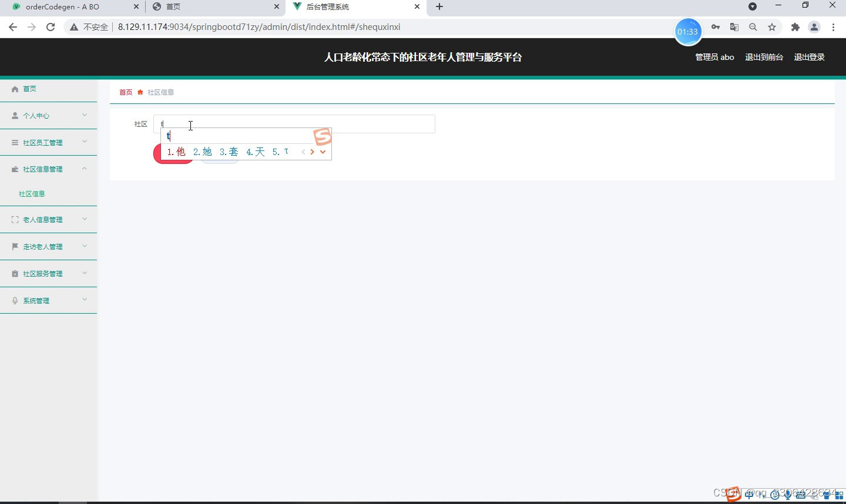Click the 首页 home icon in sidebar
The image size is (846, 504).
tap(15, 89)
